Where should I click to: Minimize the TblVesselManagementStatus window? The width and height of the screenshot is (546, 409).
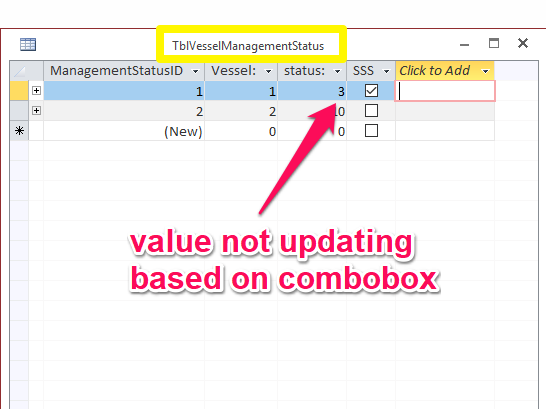pyautogui.click(x=464, y=45)
